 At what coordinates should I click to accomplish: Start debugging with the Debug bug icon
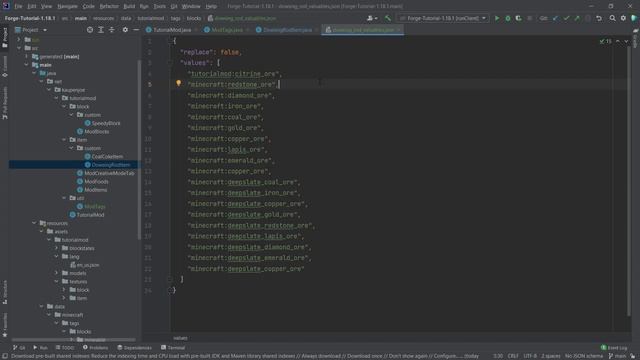pos(508,18)
